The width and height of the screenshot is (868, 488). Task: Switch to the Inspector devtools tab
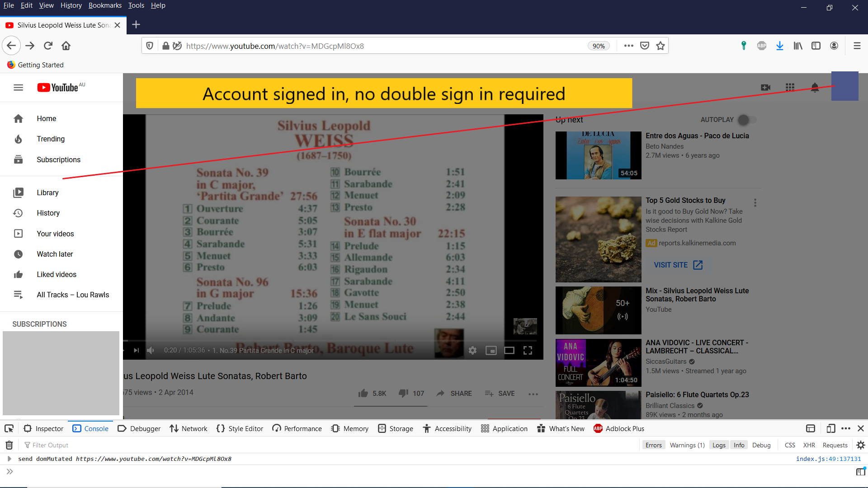pyautogui.click(x=44, y=428)
